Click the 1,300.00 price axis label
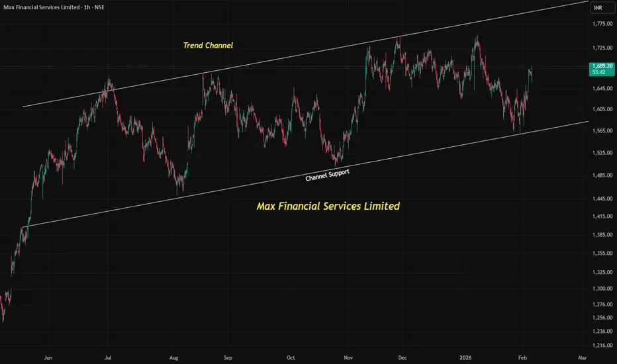Image resolution: width=617 pixels, height=364 pixels. [x=602, y=289]
